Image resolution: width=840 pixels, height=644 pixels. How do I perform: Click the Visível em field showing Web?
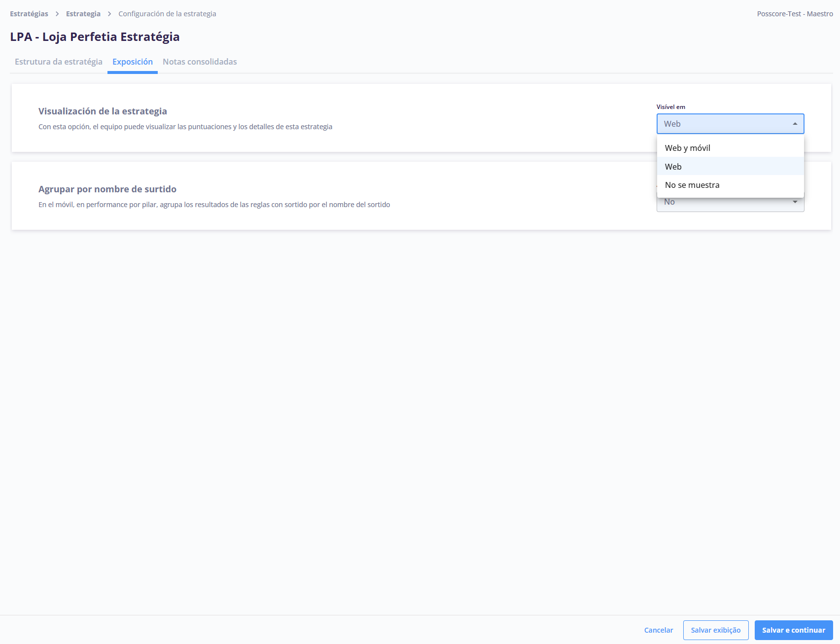(725, 124)
